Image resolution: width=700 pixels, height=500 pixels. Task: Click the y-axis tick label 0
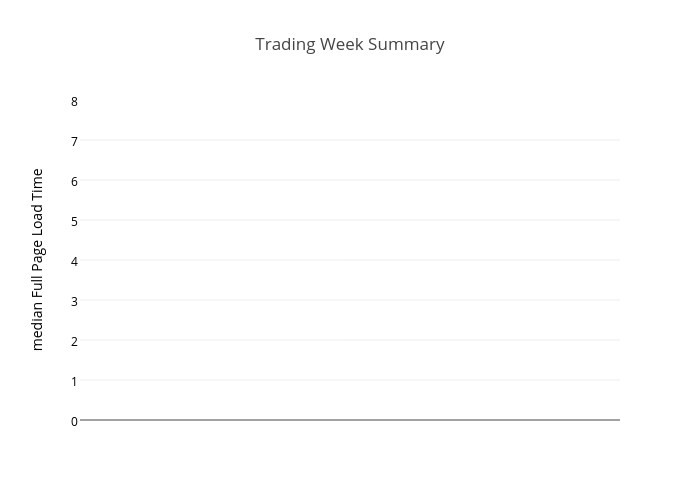74,421
